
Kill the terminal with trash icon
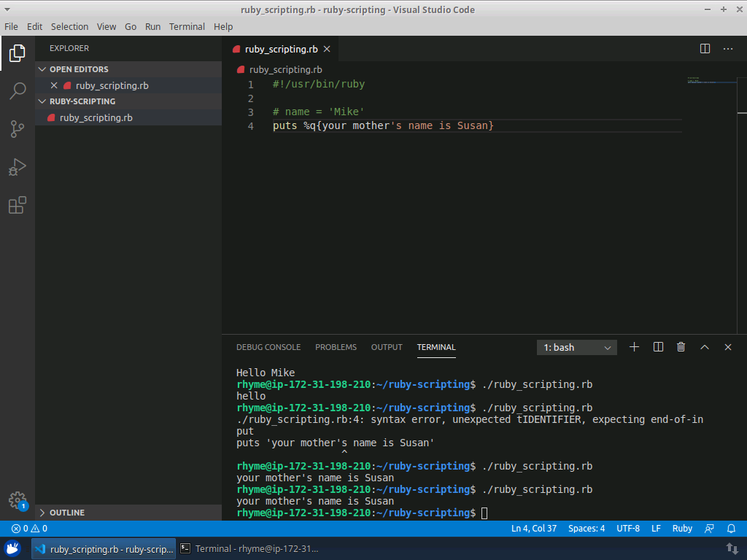681,347
